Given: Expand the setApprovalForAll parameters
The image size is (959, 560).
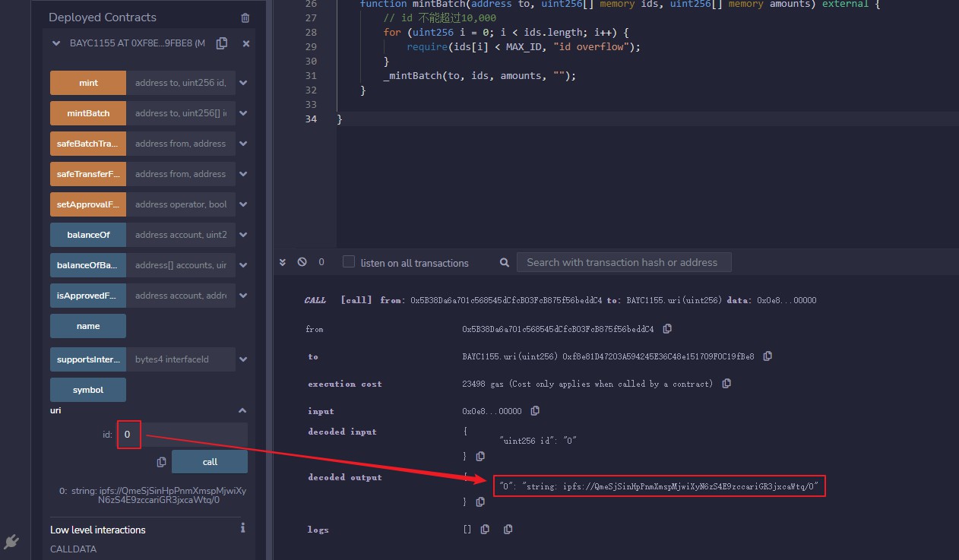Looking at the screenshot, I should pos(243,204).
